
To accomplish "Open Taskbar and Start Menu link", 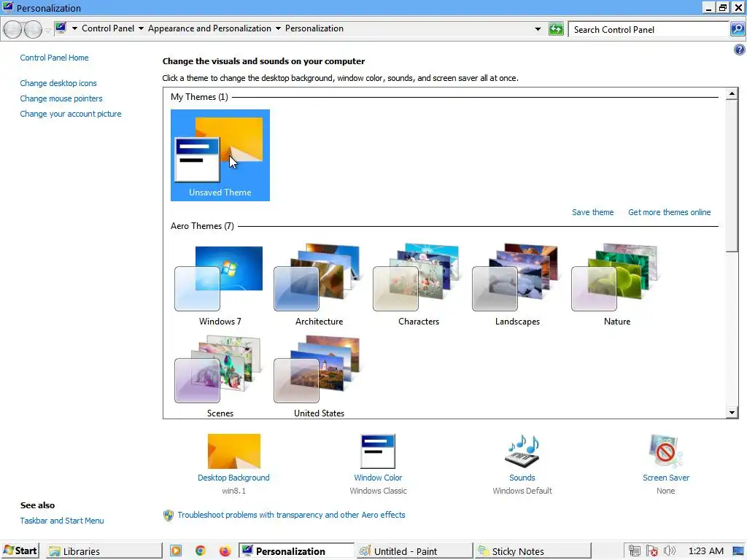I will click(62, 521).
